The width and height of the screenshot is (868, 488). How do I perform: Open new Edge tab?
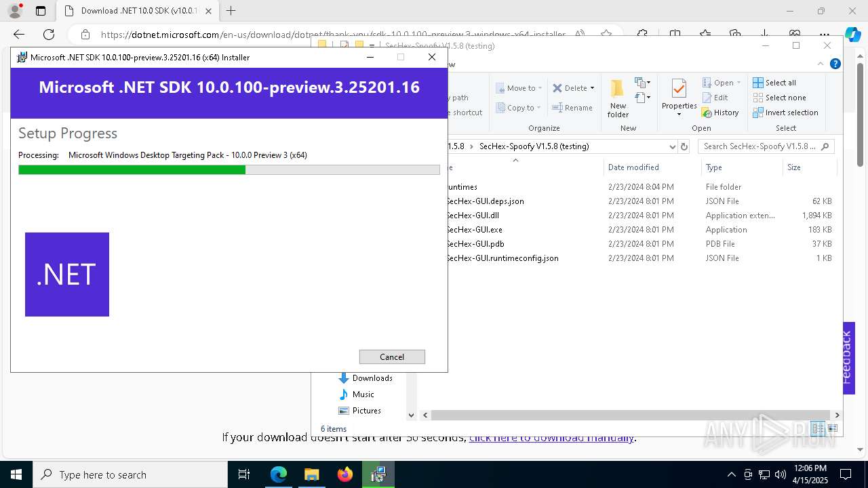click(x=231, y=11)
